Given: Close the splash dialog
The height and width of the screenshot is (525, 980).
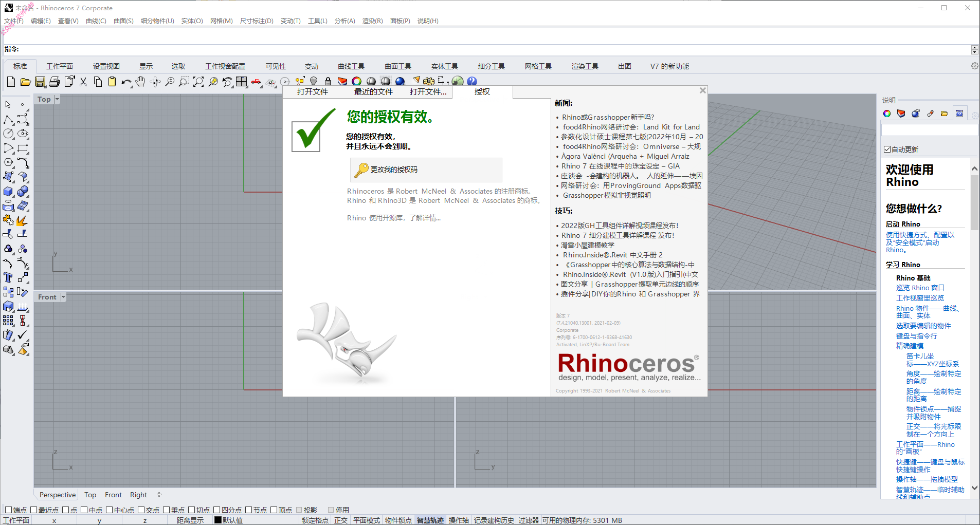Looking at the screenshot, I should click(702, 90).
